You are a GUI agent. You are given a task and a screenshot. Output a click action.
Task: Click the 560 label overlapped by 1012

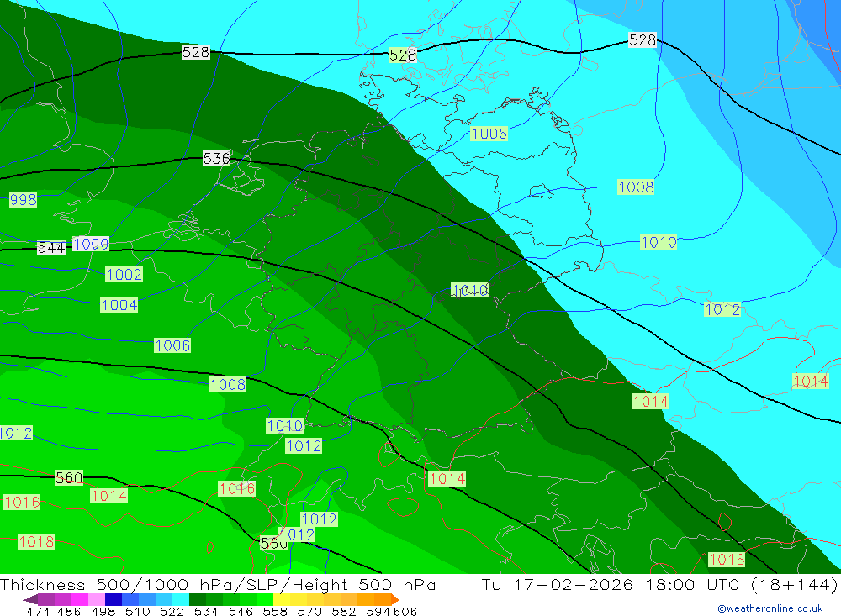[273, 543]
